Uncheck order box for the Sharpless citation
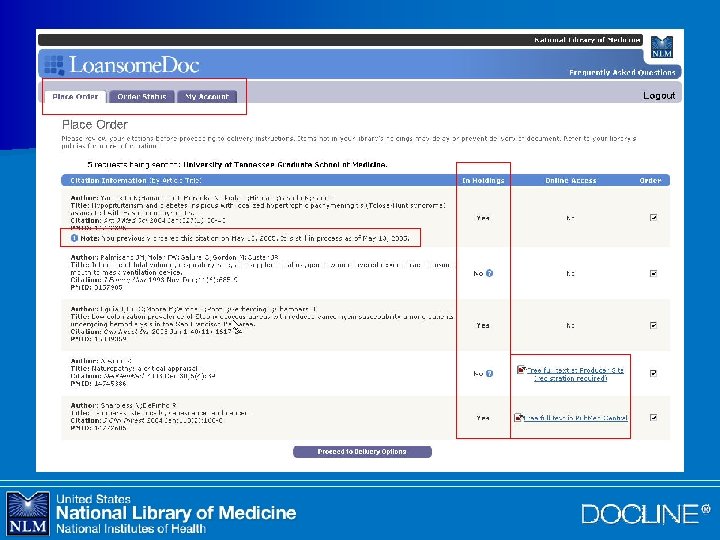 [x=653, y=417]
